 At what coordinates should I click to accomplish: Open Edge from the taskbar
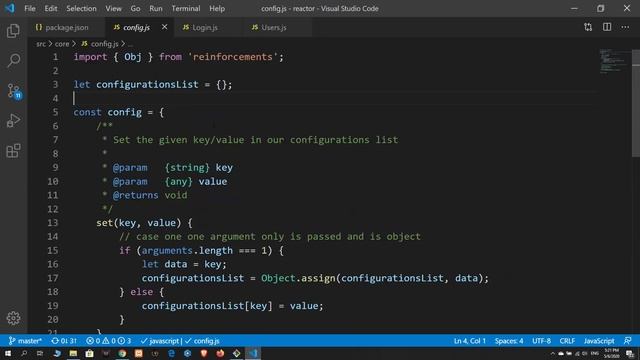tap(171, 353)
